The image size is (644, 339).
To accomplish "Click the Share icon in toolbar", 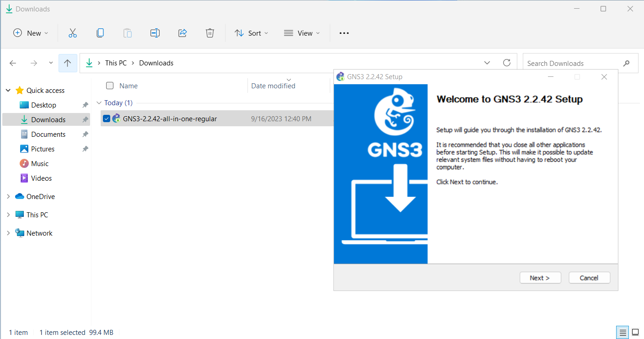I will tap(182, 33).
